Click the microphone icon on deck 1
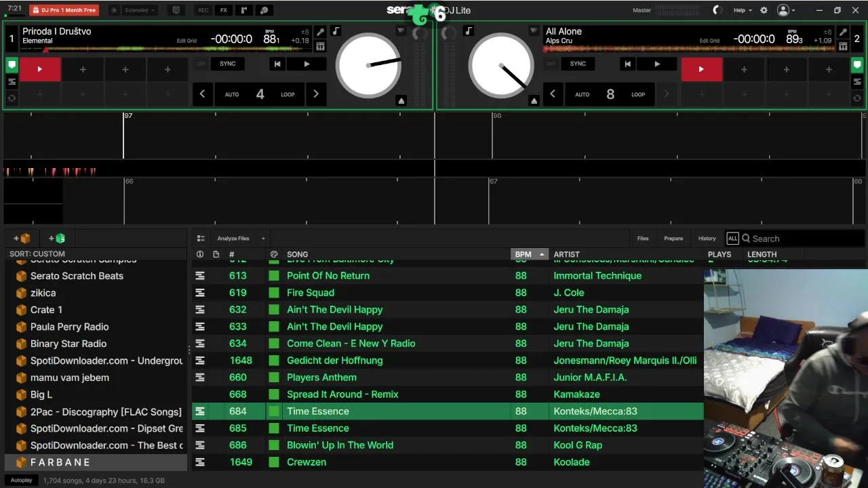 pos(320,32)
